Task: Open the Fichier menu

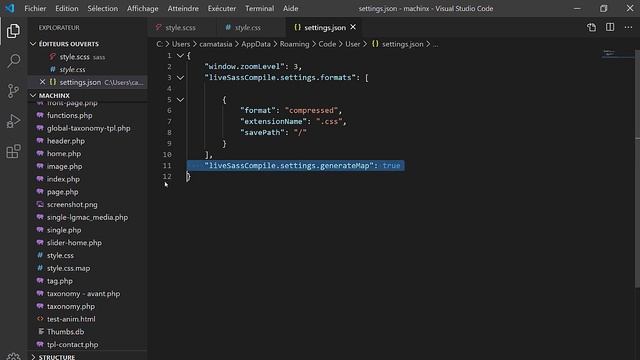Action: click(35, 8)
